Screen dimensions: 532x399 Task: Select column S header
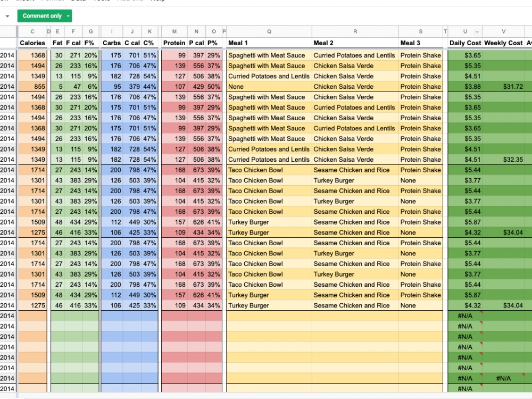point(421,31)
